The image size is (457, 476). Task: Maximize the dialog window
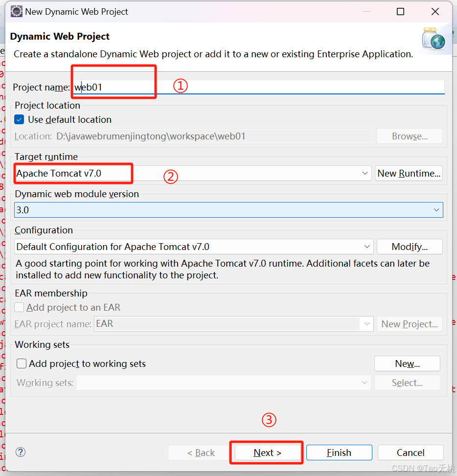click(401, 12)
